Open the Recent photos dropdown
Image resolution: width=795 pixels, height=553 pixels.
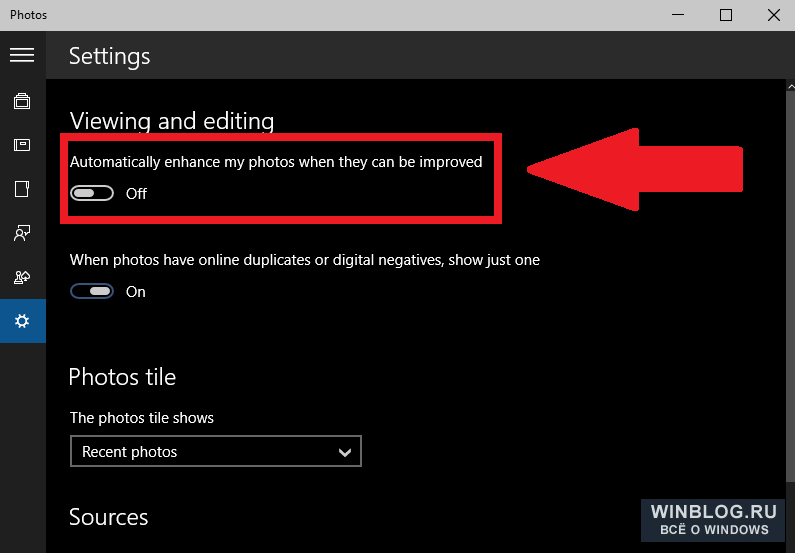[215, 451]
